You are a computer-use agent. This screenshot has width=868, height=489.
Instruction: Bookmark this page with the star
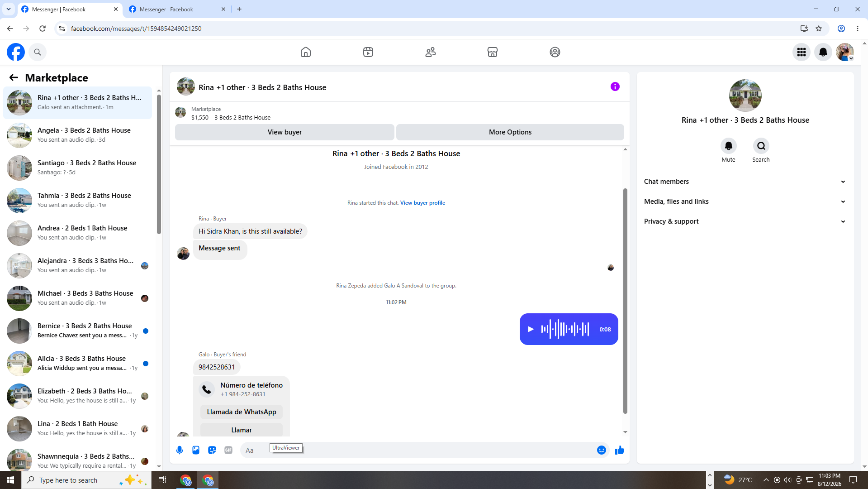(x=819, y=29)
